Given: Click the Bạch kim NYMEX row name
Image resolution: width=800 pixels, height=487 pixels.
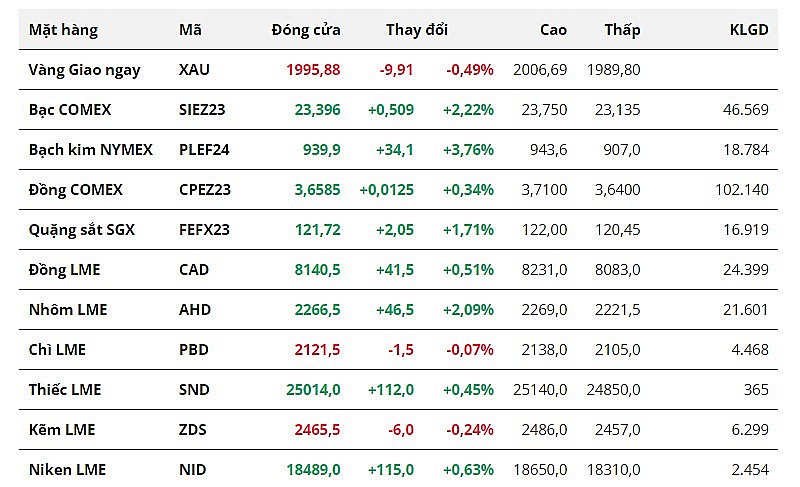Looking at the screenshot, I should click(x=91, y=150).
